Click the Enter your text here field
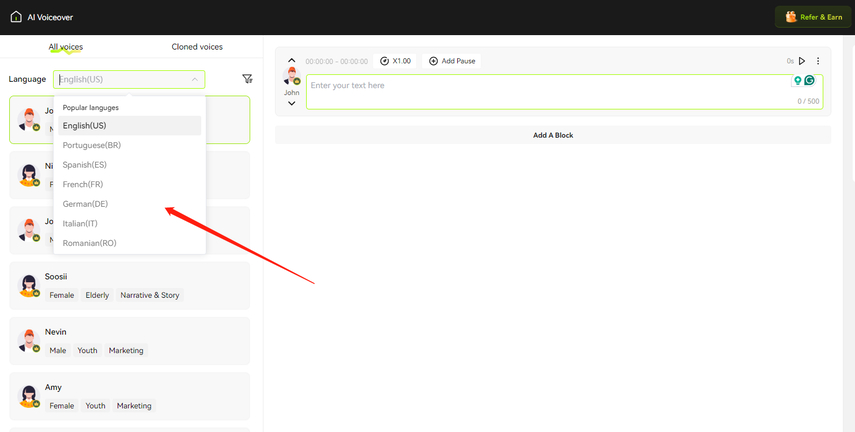This screenshot has width=855, height=432. click(x=564, y=92)
